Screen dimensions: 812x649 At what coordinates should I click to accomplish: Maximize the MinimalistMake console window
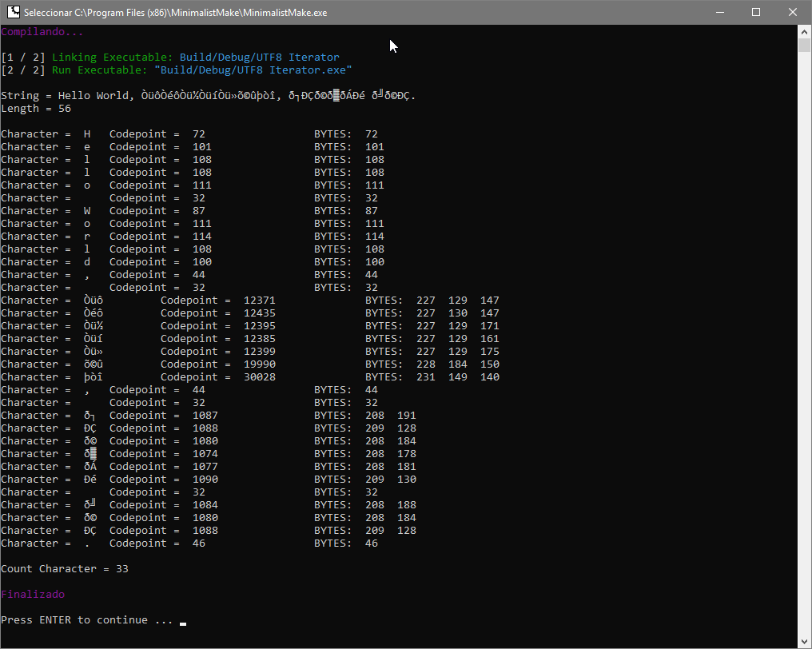tap(755, 12)
